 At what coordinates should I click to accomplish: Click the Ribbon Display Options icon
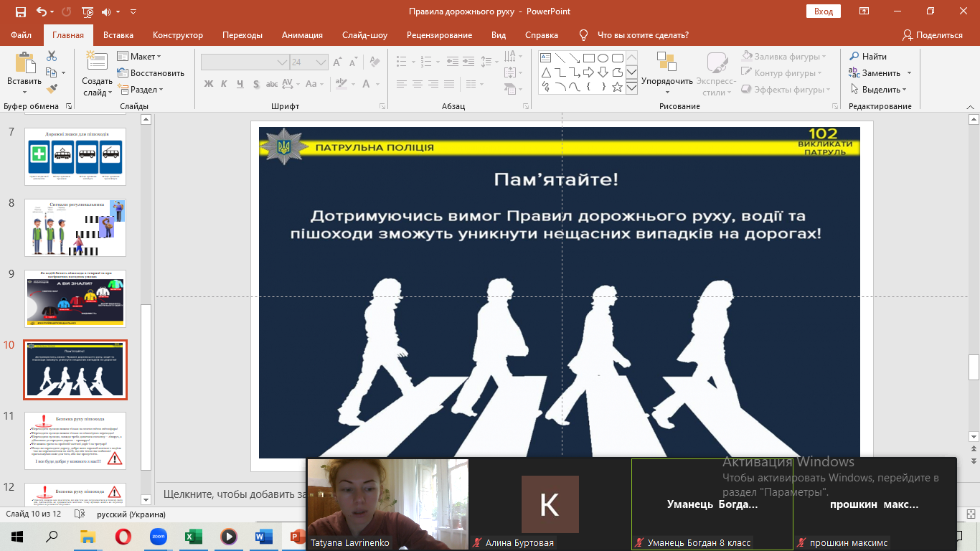(x=865, y=11)
